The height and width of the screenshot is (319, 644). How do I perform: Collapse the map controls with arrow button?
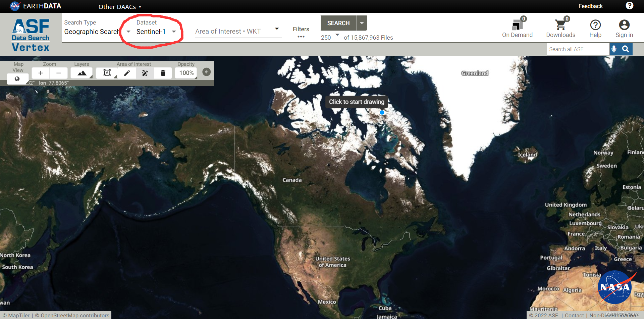207,72
